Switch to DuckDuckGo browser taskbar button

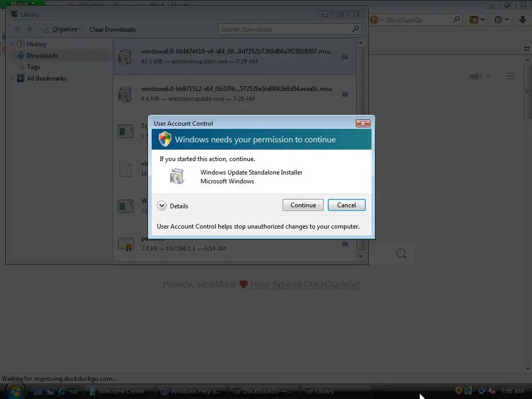pyautogui.click(x=264, y=391)
